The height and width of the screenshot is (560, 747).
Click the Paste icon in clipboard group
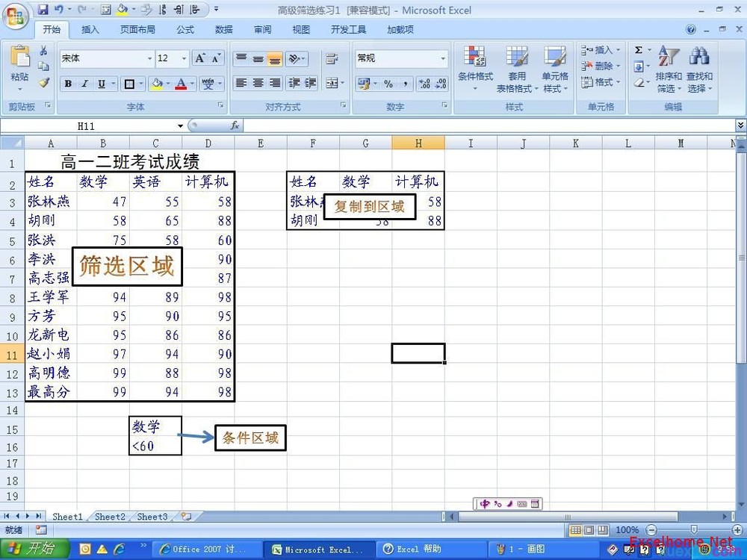click(19, 57)
